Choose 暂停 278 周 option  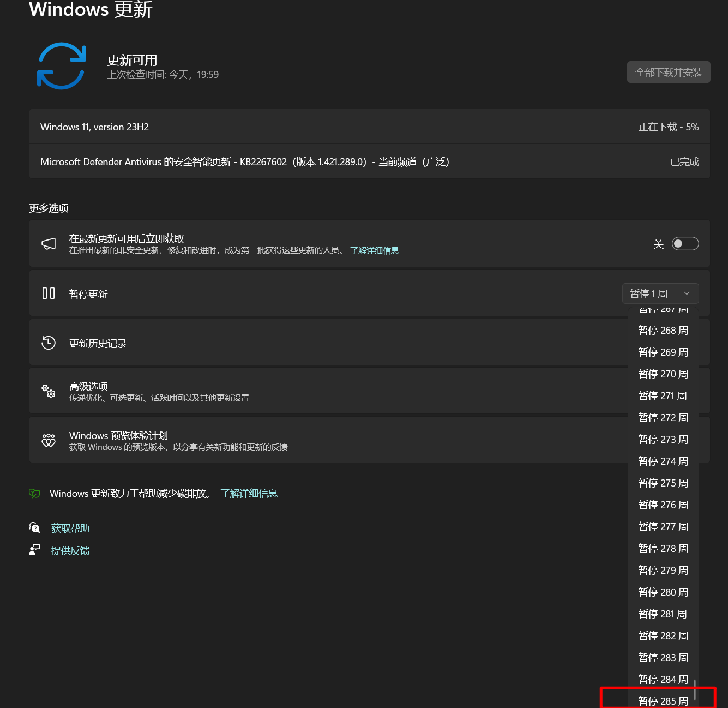[663, 549]
